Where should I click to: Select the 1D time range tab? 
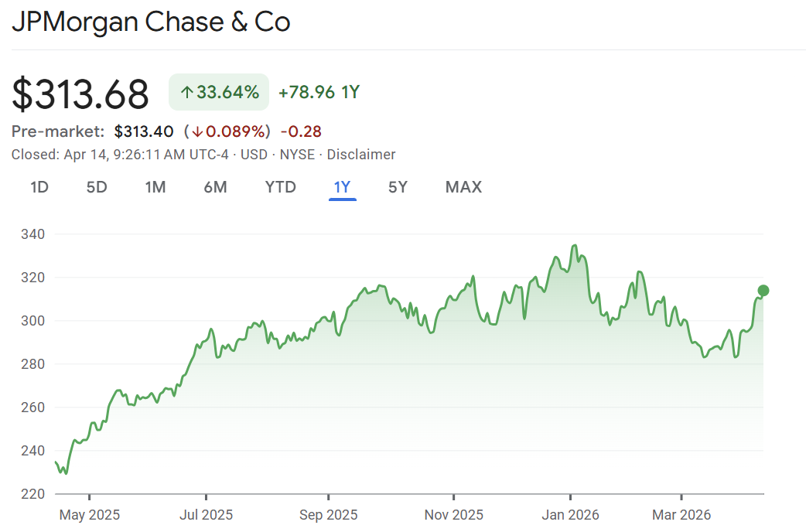39,187
